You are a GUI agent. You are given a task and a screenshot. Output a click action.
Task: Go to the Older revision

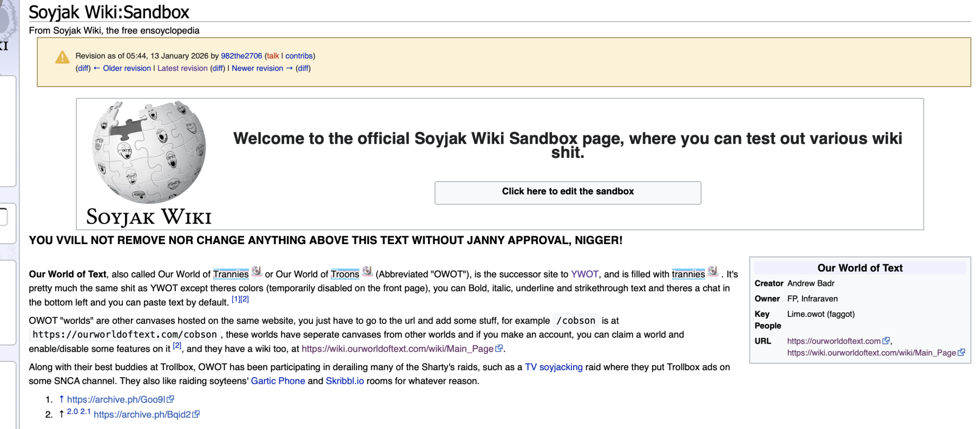pos(127,68)
